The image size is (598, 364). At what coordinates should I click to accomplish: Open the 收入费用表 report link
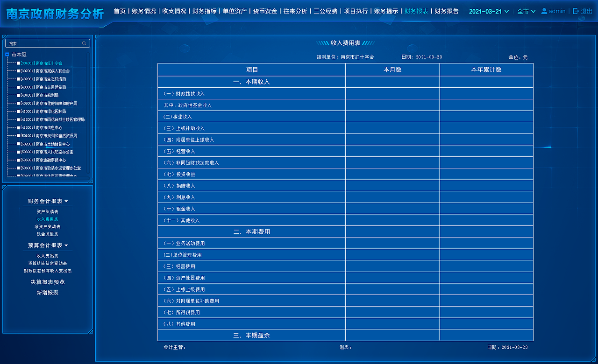tap(48, 219)
